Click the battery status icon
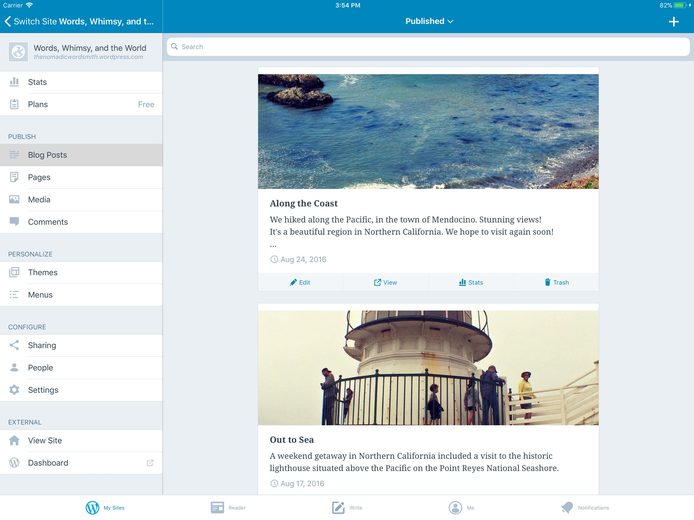 (681, 5)
